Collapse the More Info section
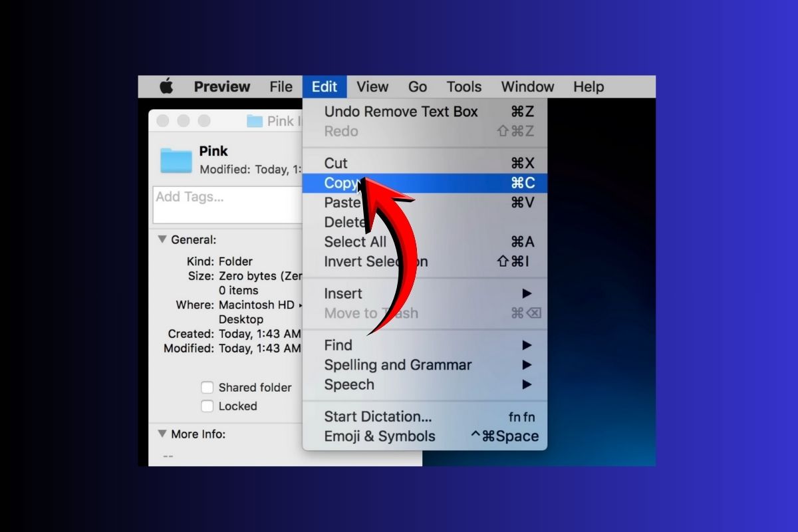 162,434
